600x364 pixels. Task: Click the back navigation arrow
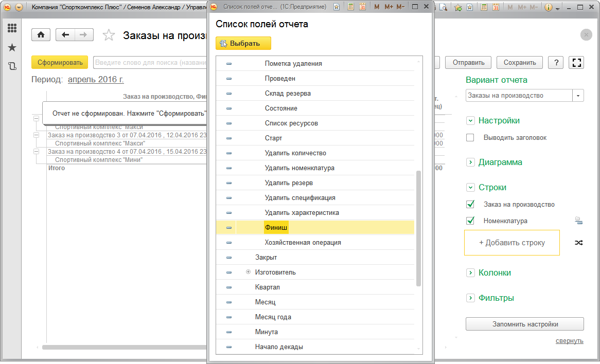[65, 35]
